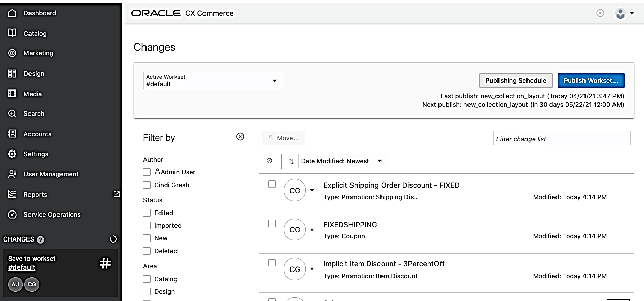
Task: Click the Changes help question mark icon
Action: [41, 239]
